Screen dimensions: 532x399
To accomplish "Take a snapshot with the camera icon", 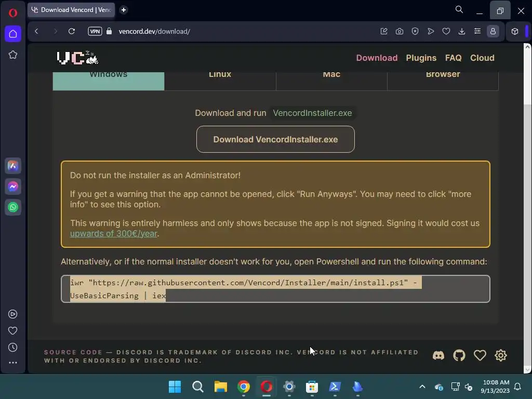I will pos(400,31).
